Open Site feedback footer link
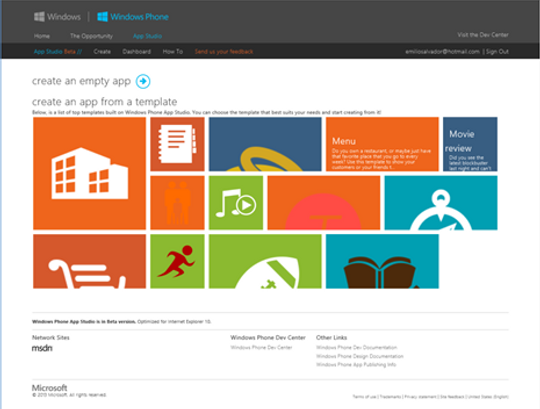This screenshot has width=540, height=409. click(452, 397)
